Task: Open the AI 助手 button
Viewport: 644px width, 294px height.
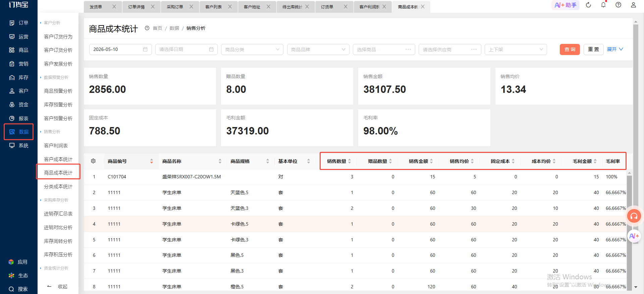Action: coord(566,5)
